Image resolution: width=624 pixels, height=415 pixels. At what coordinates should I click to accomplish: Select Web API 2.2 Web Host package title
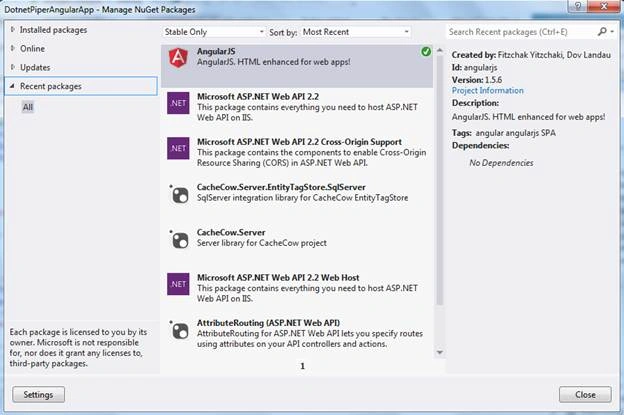click(x=278, y=278)
